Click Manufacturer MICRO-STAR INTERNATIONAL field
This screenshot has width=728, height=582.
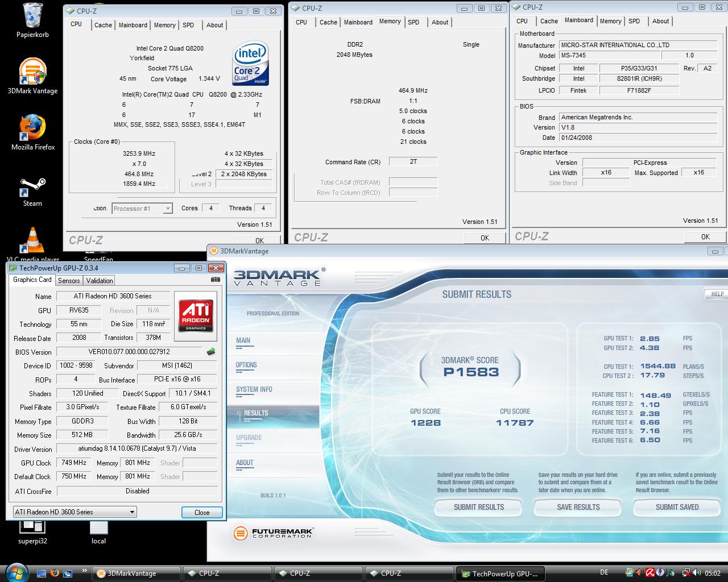click(x=638, y=45)
